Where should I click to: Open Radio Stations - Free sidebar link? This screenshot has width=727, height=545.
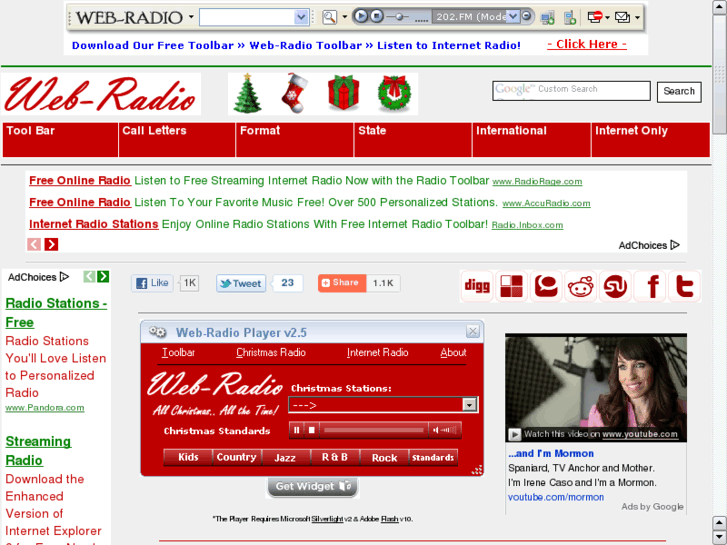(x=56, y=313)
